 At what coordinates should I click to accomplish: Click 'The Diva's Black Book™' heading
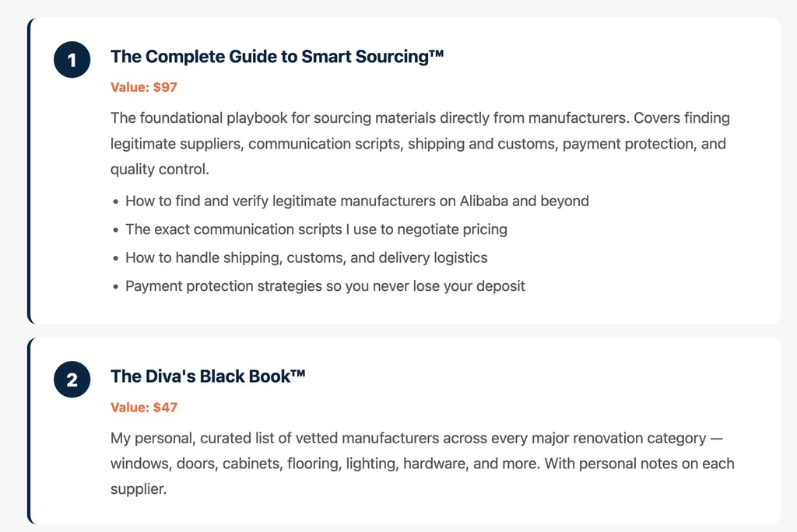click(207, 376)
